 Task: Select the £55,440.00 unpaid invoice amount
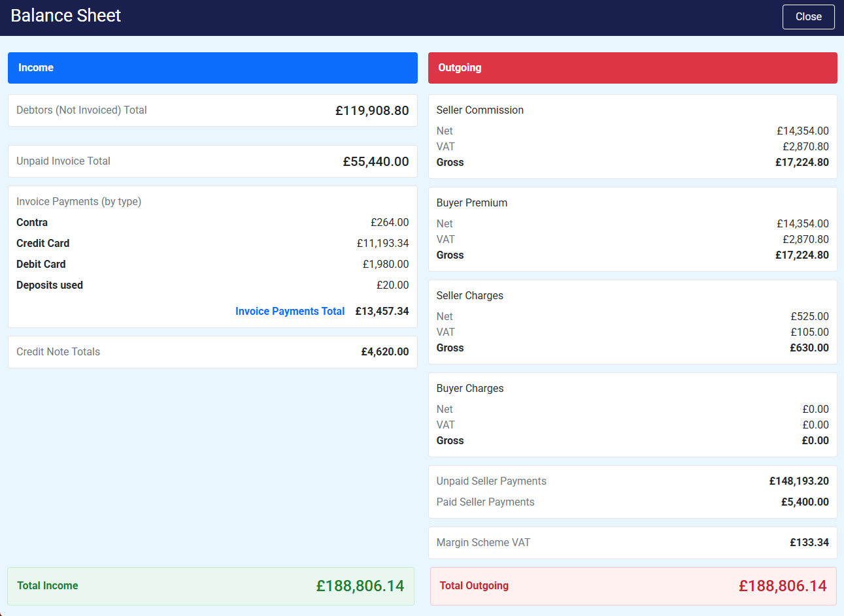click(376, 161)
